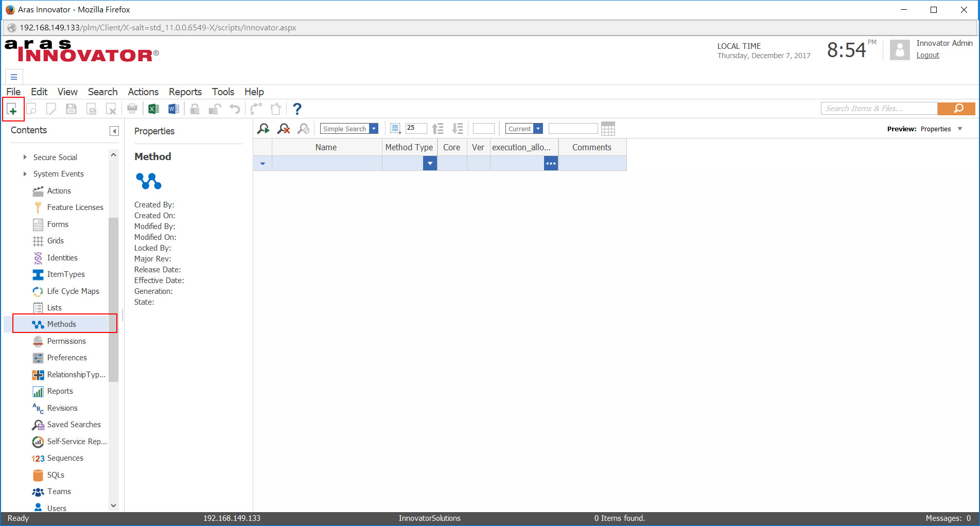Clear search criteria icon

pos(284,129)
